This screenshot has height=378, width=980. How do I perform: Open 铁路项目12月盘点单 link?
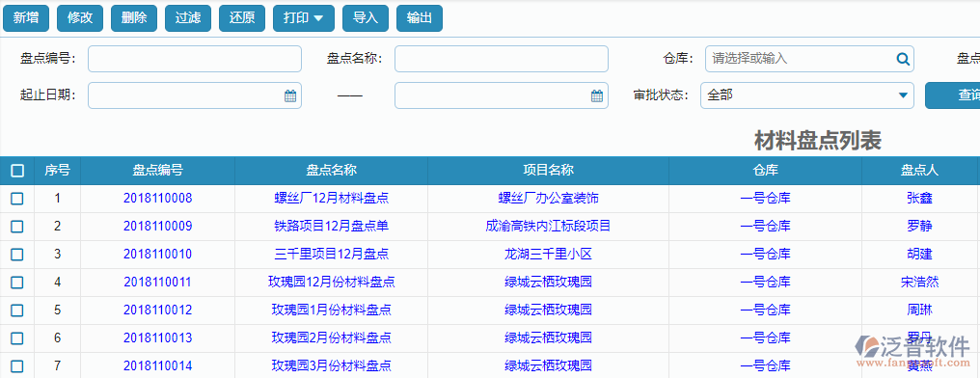click(331, 227)
